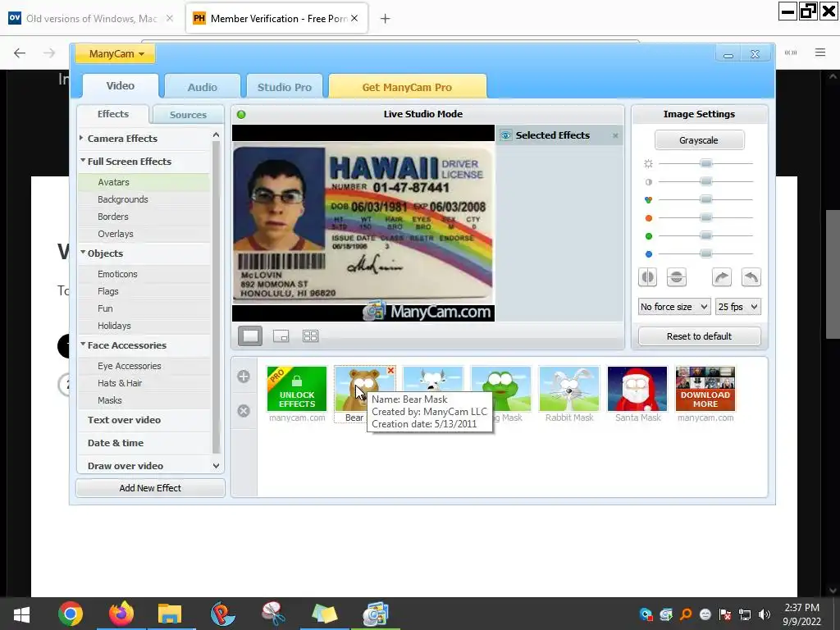Toggle green Live Studio Mode indicator
The height and width of the screenshot is (630, 840).
241,115
